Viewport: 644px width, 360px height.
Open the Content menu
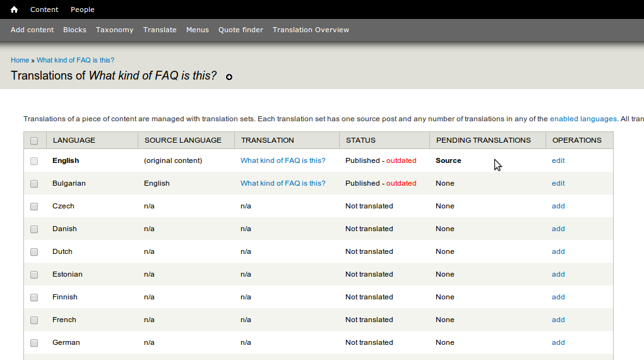coord(44,9)
